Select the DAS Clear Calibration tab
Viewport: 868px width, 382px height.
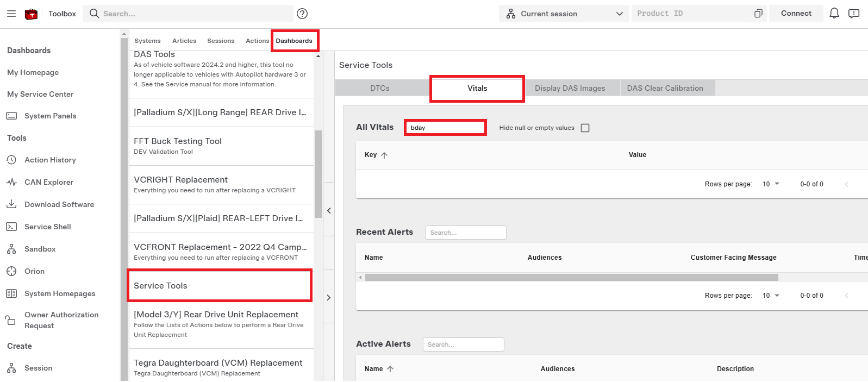click(x=665, y=88)
